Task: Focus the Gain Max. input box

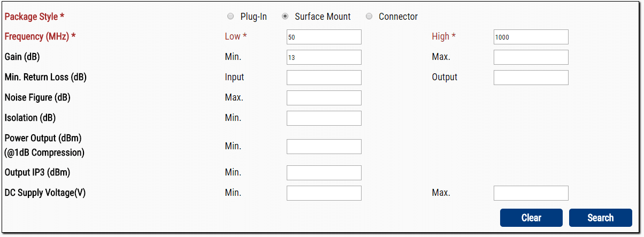Action: [x=531, y=57]
